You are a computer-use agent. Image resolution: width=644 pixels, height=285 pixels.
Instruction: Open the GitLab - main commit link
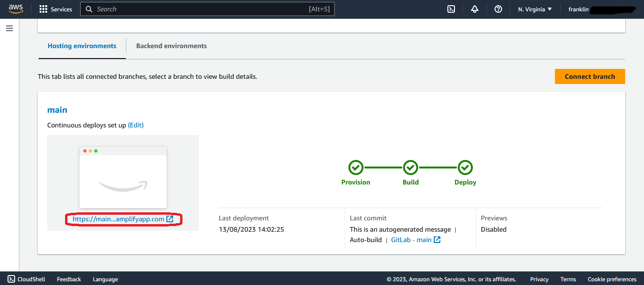(415, 240)
